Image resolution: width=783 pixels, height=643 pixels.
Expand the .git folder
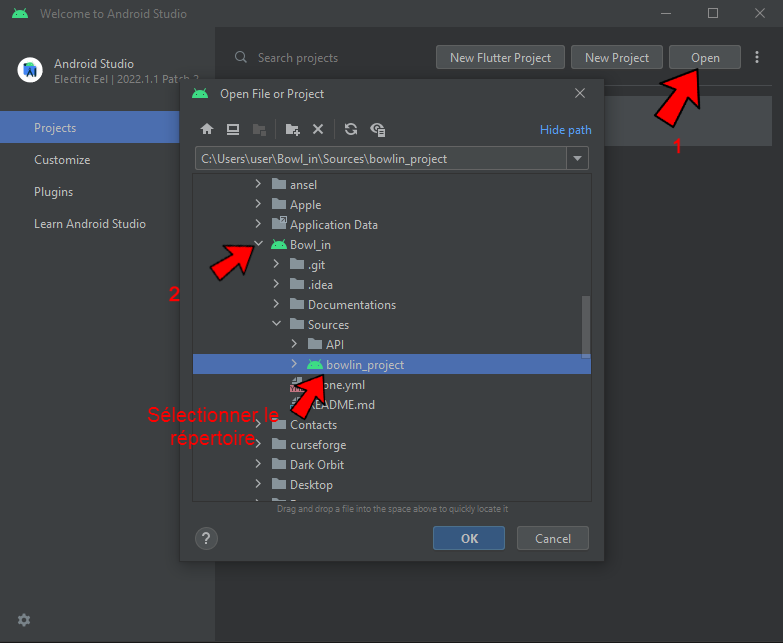(276, 264)
